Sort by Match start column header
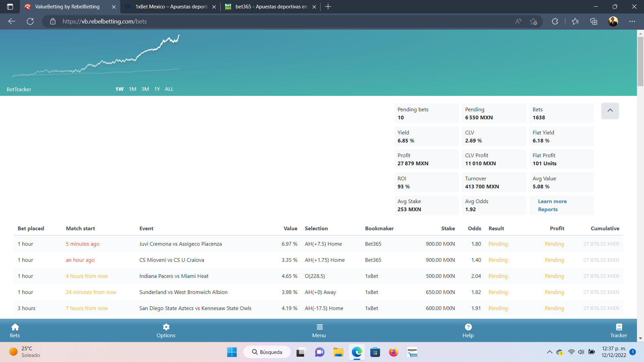 point(80,229)
